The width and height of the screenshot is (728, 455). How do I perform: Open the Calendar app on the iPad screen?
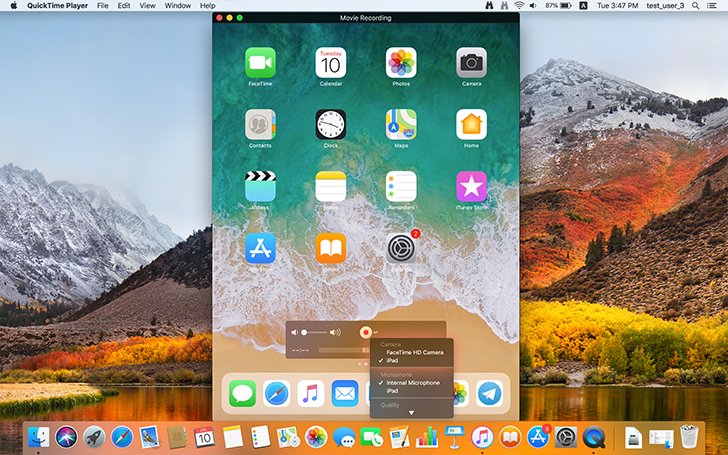(x=331, y=63)
